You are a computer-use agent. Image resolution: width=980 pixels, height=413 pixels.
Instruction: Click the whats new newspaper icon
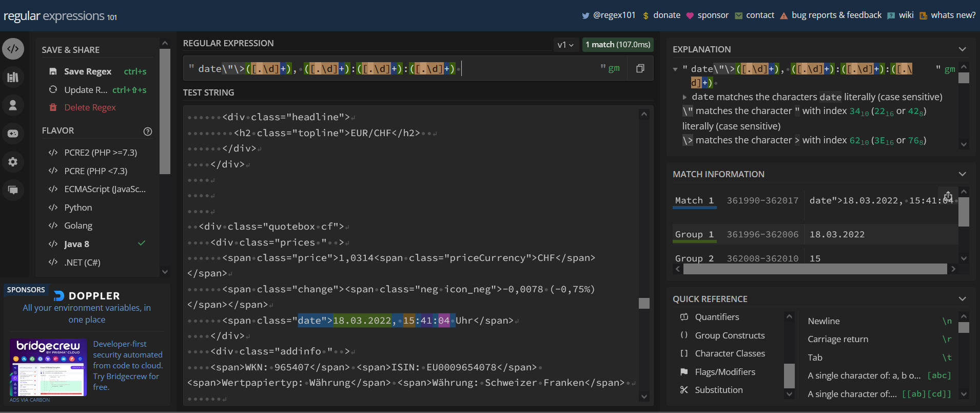click(x=923, y=15)
